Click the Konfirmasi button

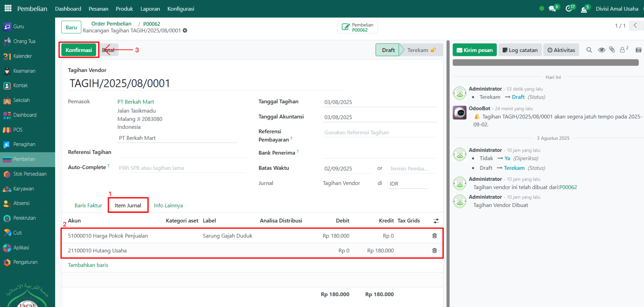[x=79, y=50]
